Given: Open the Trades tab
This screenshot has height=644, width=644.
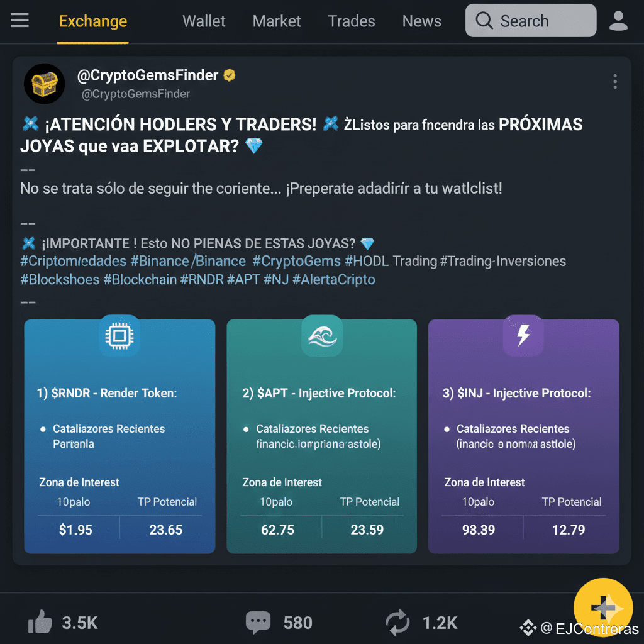Looking at the screenshot, I should 351,21.
